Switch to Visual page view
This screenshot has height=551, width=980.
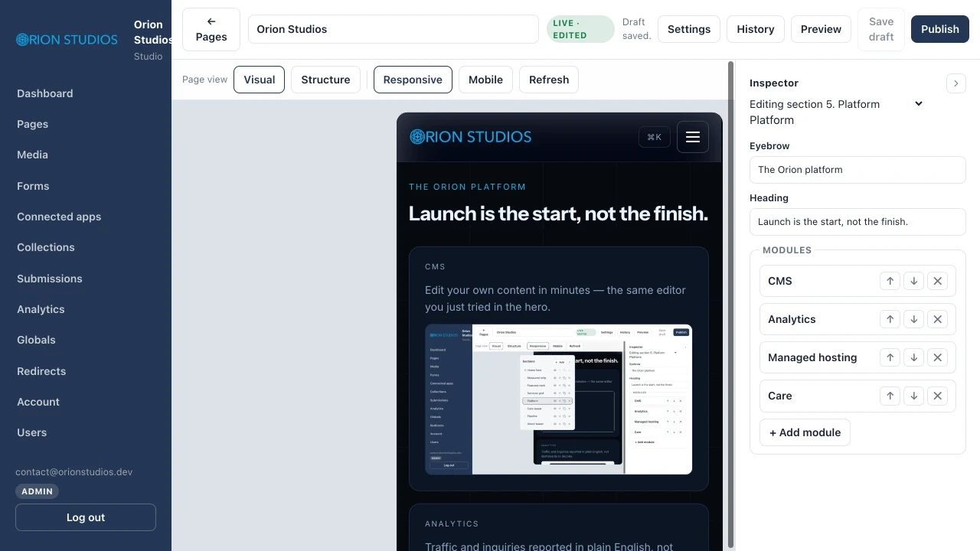[x=260, y=80]
